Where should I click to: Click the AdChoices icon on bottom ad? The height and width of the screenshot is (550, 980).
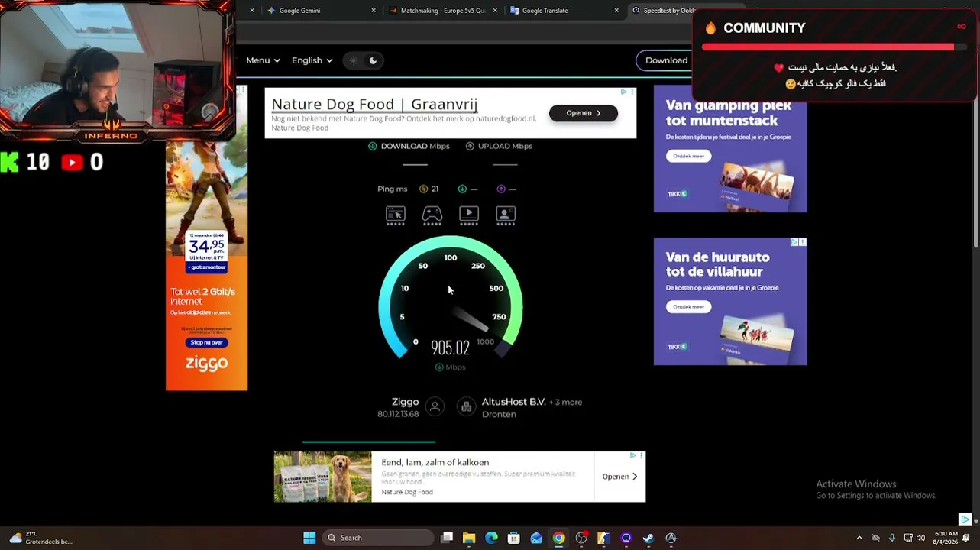click(x=632, y=455)
